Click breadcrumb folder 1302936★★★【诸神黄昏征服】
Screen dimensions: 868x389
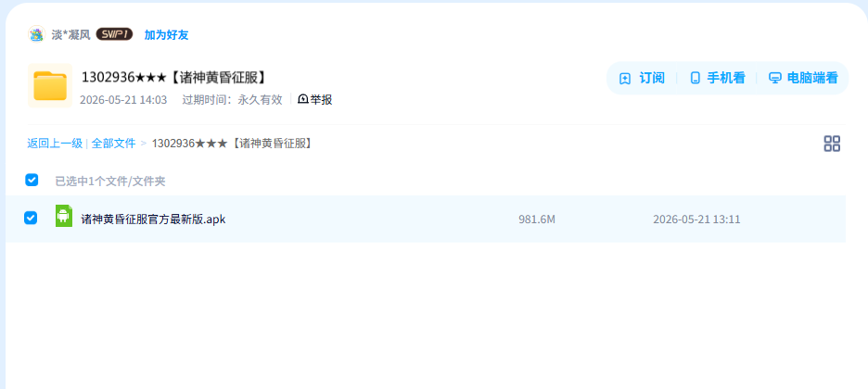click(234, 144)
